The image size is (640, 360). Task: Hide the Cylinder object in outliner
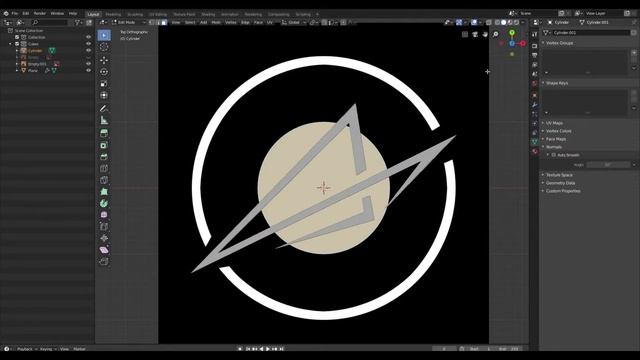click(88, 51)
